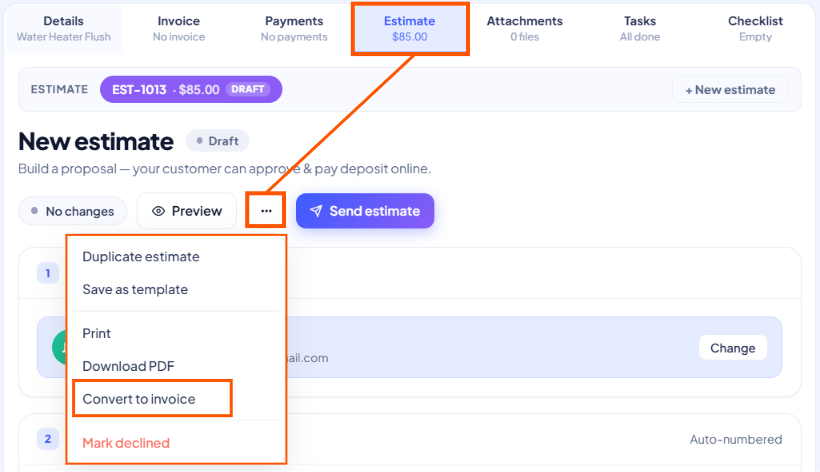This screenshot has height=472, width=820.
Task: Click the Change customer button
Action: pyautogui.click(x=733, y=348)
